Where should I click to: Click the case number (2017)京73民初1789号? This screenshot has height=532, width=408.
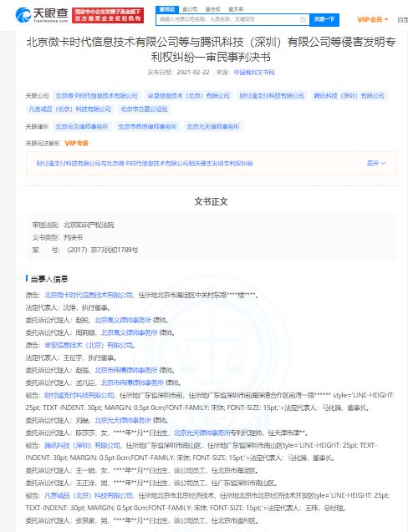[x=102, y=250]
